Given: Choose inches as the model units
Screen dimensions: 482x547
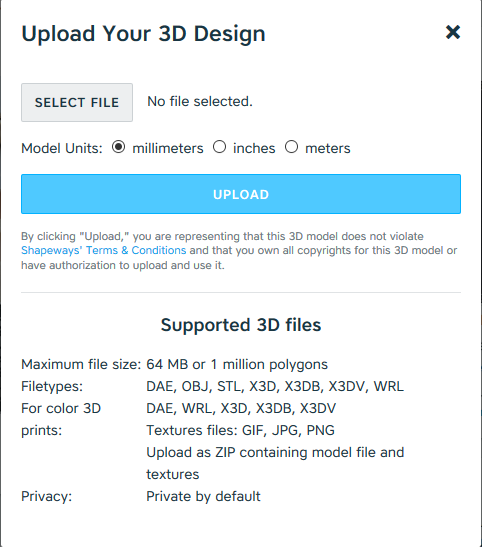Looking at the screenshot, I should coord(219,147).
